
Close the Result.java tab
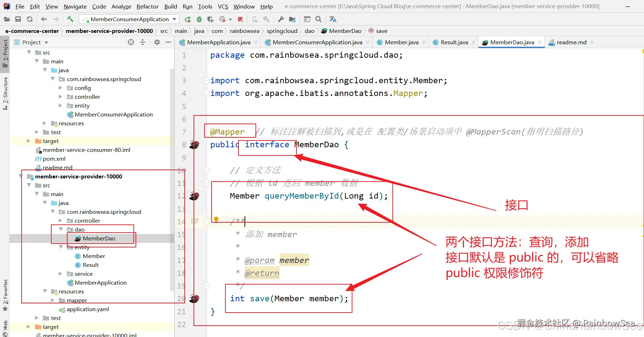click(473, 42)
